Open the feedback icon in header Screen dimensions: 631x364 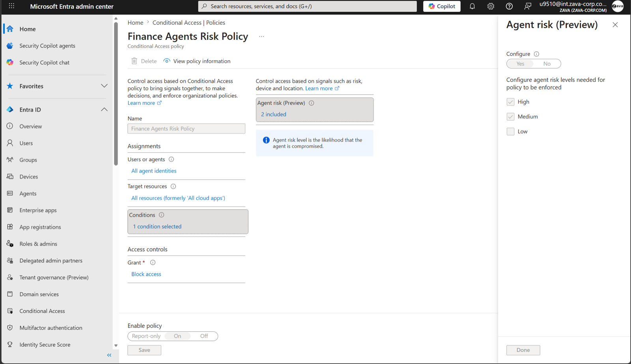(528, 6)
